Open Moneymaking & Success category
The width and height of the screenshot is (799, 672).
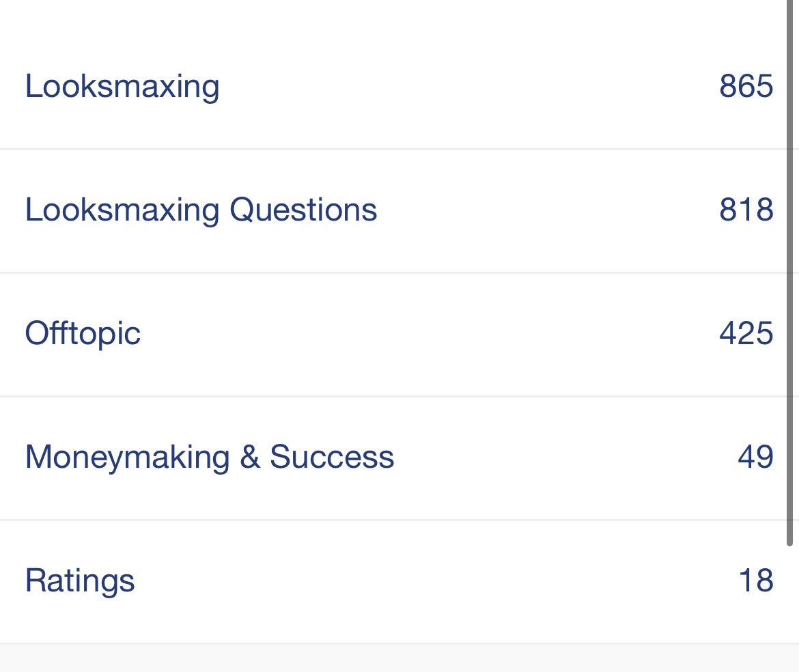pyautogui.click(x=209, y=457)
